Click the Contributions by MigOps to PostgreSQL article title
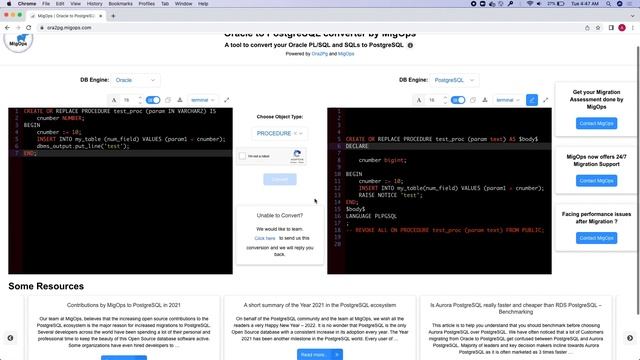This screenshot has width=640, height=360. [124, 305]
